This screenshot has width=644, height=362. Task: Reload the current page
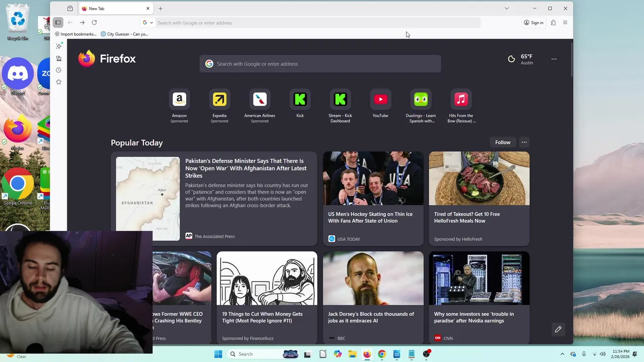94,23
